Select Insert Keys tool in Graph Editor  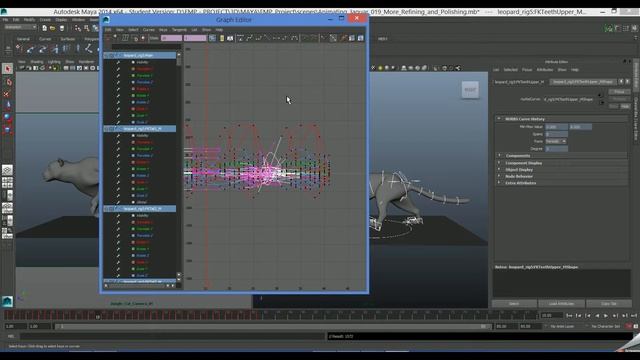116,38
